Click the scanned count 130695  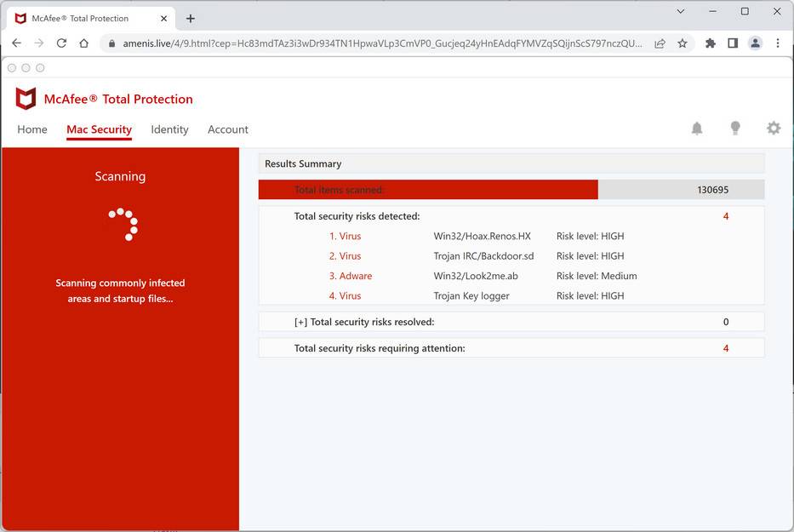713,190
